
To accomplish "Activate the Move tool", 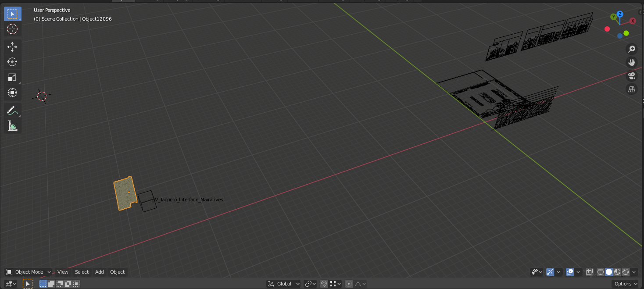I will [12, 47].
